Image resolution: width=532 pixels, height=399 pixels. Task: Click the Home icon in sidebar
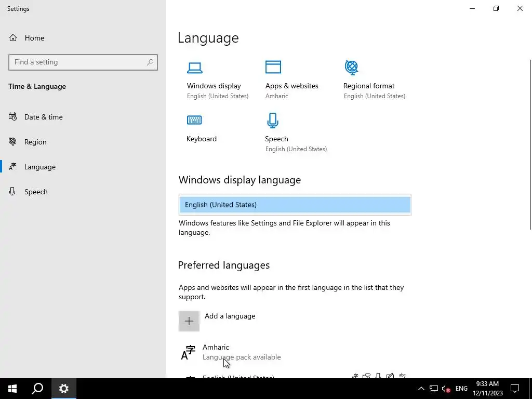pyautogui.click(x=13, y=37)
